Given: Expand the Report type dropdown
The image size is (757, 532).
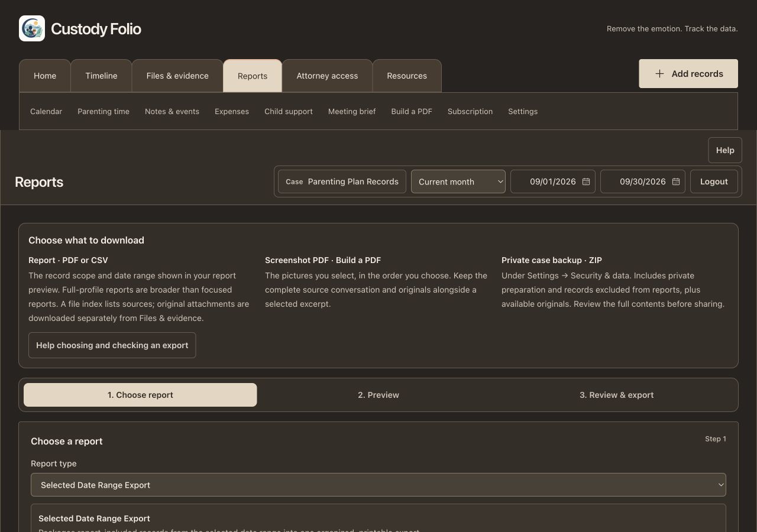Looking at the screenshot, I should (x=378, y=485).
